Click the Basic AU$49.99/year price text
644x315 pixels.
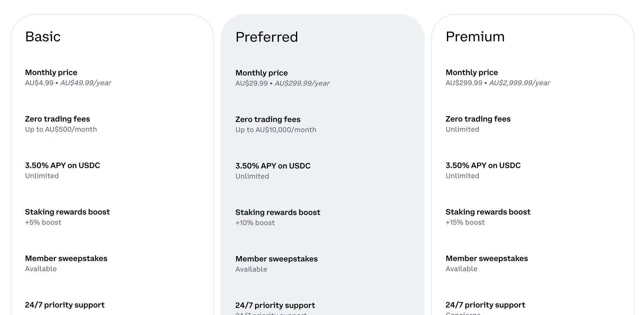coord(86,83)
